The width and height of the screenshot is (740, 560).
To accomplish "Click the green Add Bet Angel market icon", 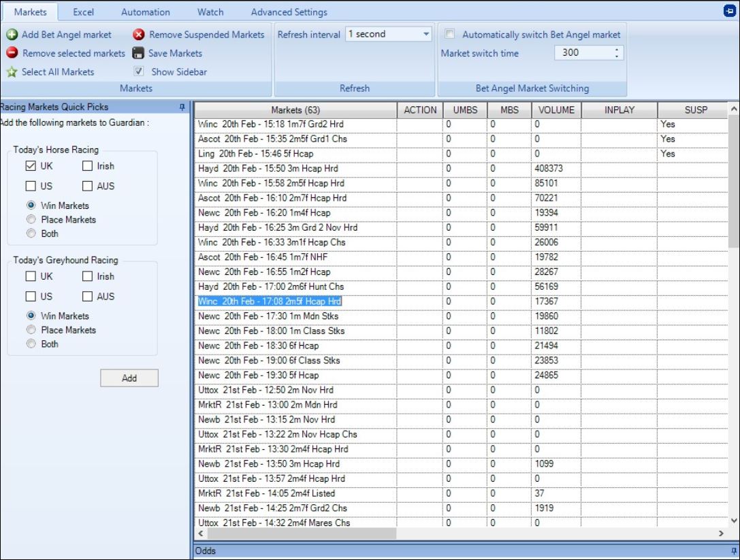I will coord(12,35).
